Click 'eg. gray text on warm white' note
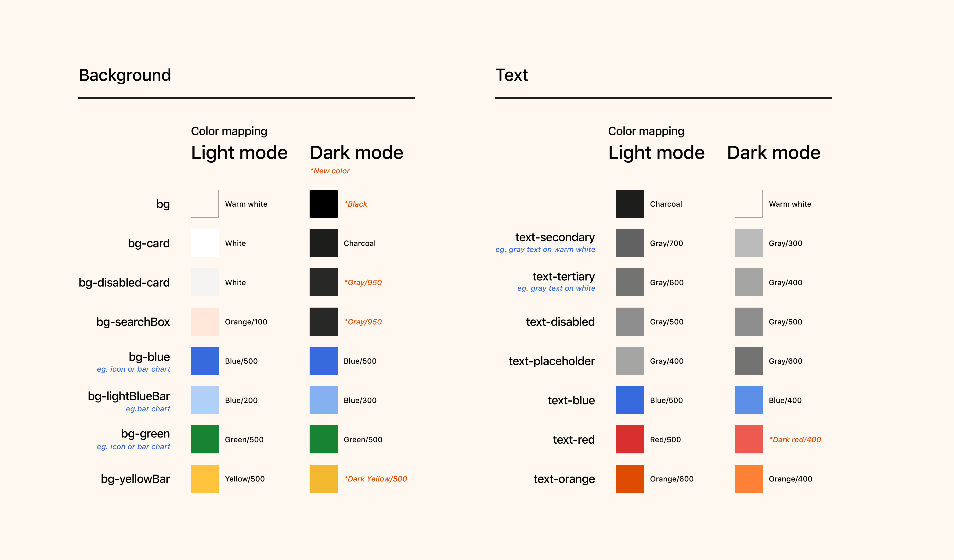The height and width of the screenshot is (560, 954). 545,250
